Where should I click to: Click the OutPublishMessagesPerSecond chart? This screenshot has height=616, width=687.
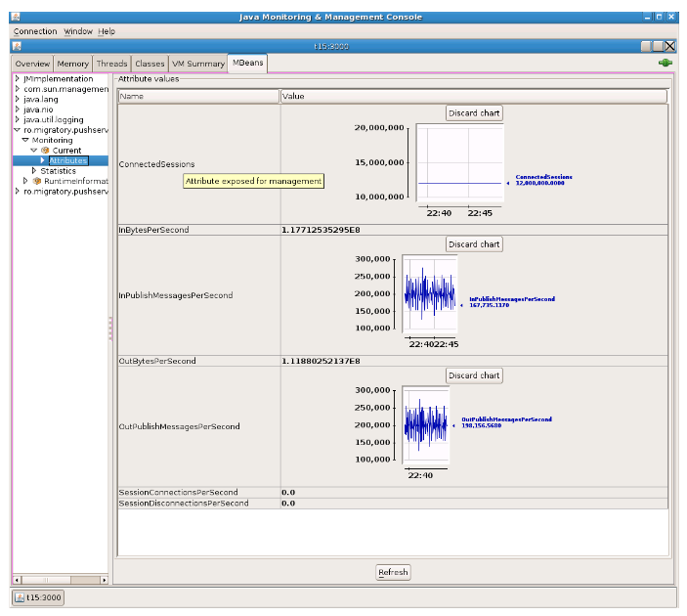pyautogui.click(x=426, y=427)
